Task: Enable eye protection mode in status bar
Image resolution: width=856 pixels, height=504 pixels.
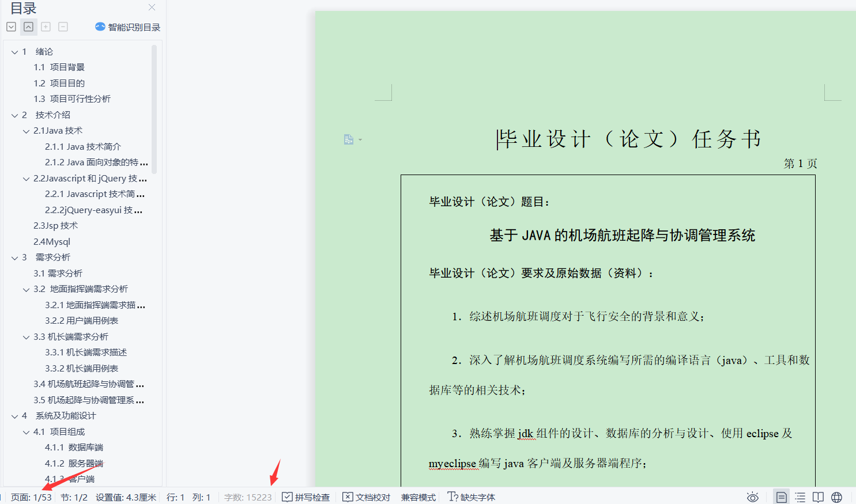Action: click(752, 497)
